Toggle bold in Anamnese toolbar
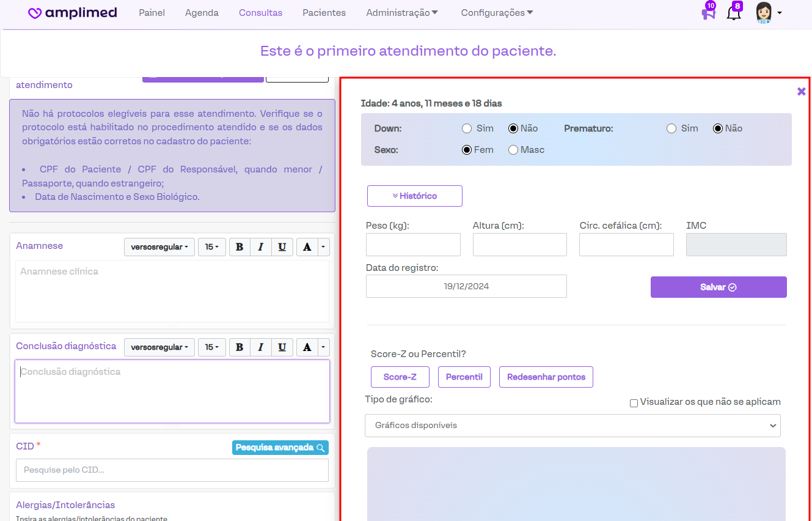812x521 pixels. pos(240,247)
